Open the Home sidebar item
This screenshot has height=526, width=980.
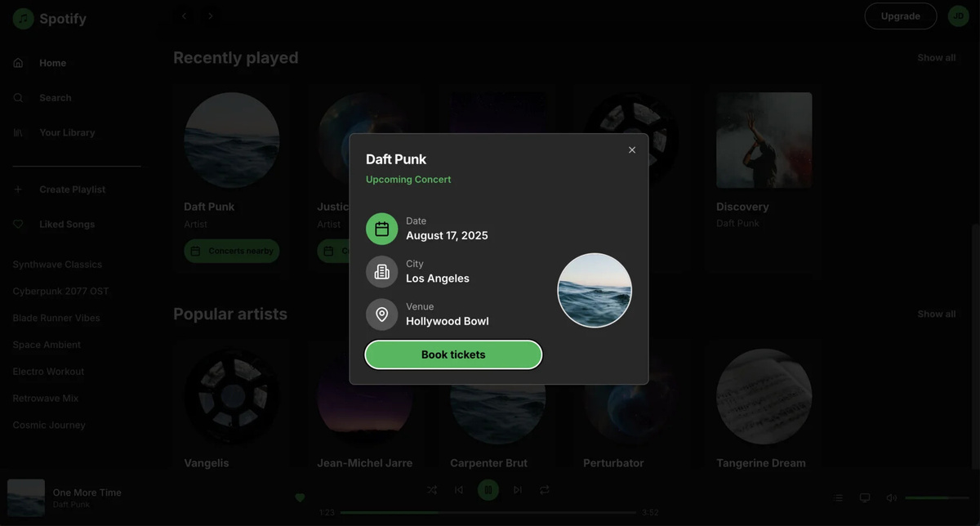click(52, 63)
